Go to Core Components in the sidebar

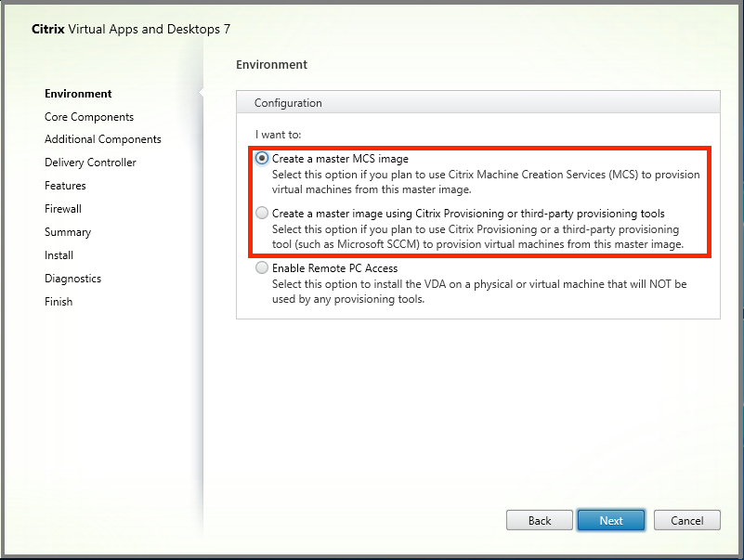[x=89, y=117]
